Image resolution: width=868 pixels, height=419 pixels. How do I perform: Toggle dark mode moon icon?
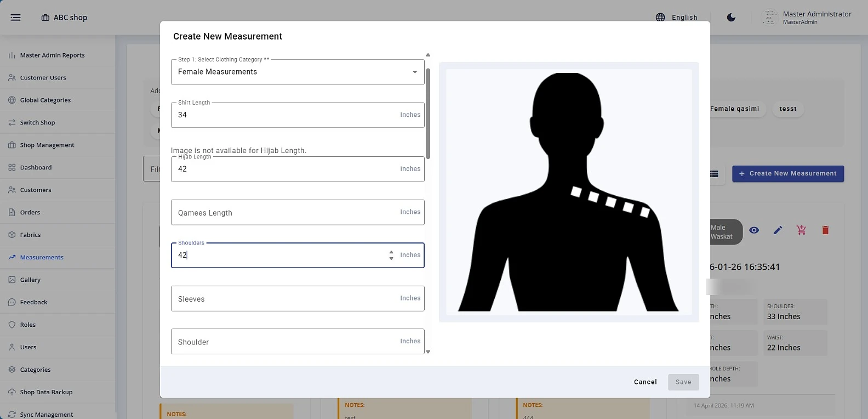tap(731, 18)
